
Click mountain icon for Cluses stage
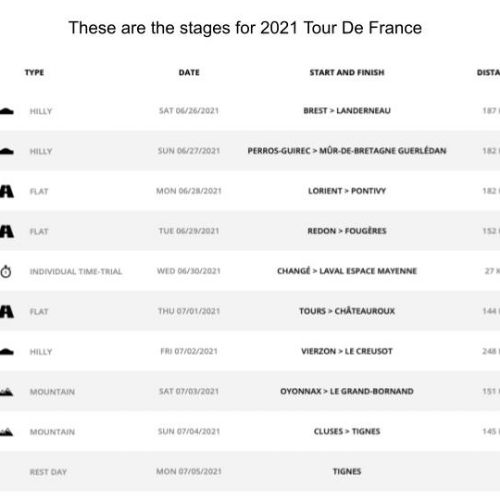point(6,432)
